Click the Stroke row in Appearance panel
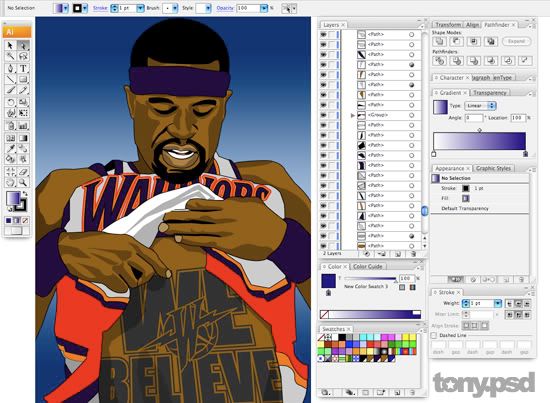 pyautogui.click(x=480, y=188)
